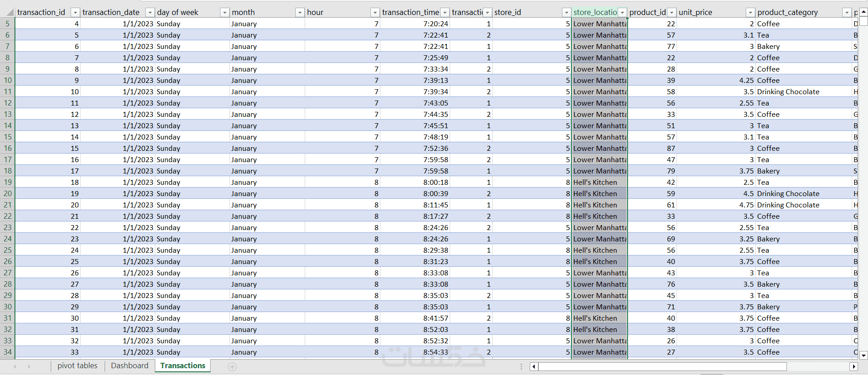The width and height of the screenshot is (868, 375).
Task: Click the product_id cell 77
Action: (652, 46)
